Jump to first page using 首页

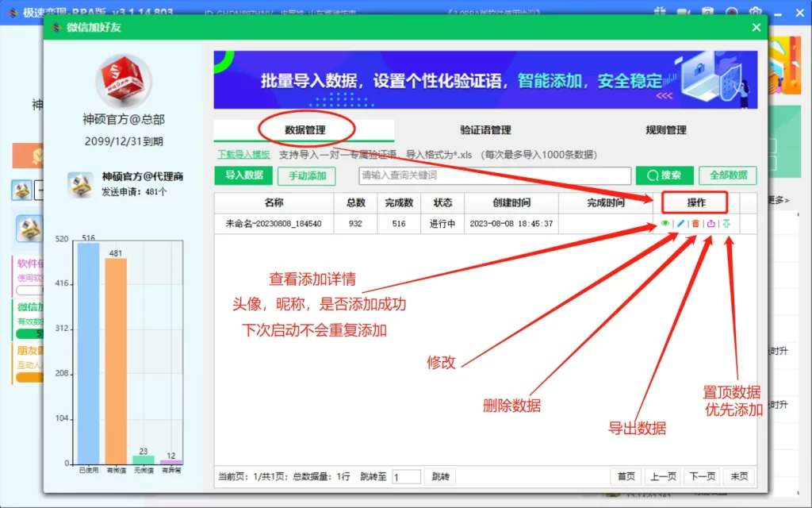(625, 476)
